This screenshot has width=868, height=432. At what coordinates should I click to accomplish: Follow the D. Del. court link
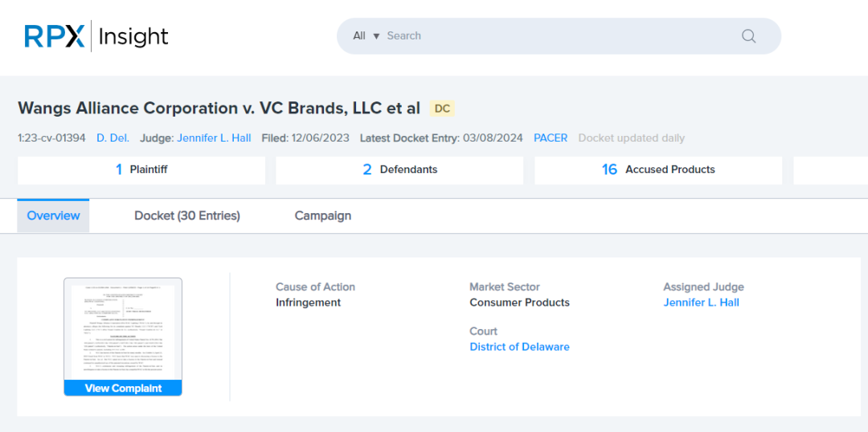pos(113,138)
